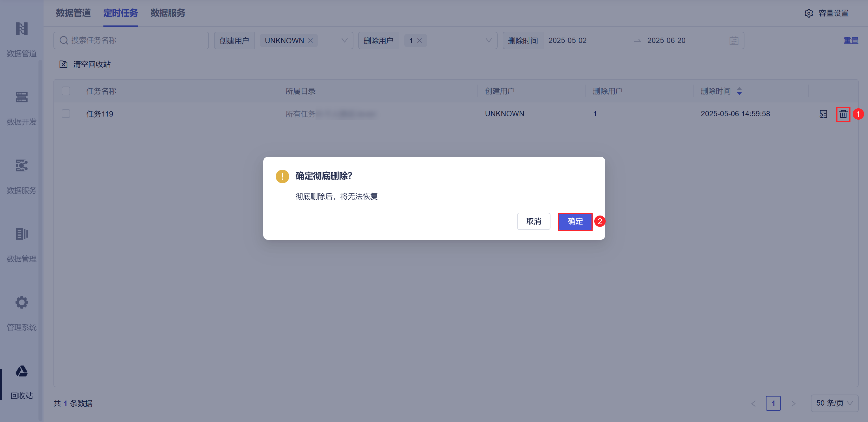Open 数据开发 sidebar icon
Viewport: 868px width, 422px height.
tap(21, 97)
